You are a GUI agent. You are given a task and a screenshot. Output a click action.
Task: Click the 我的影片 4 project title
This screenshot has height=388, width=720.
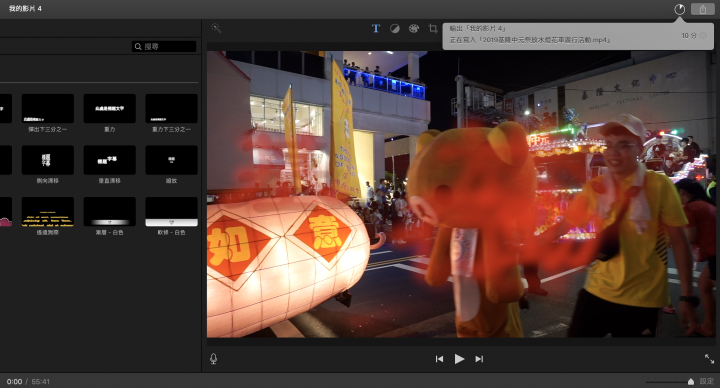coord(25,9)
